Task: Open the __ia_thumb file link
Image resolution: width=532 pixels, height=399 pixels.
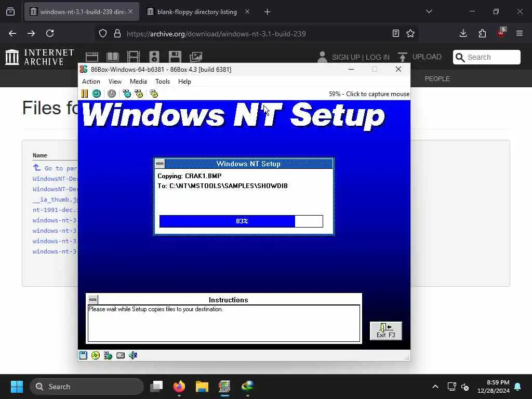Action: tap(55, 199)
